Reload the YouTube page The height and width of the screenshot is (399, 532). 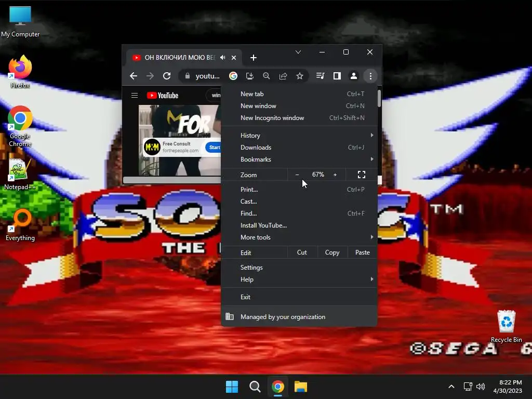pos(167,76)
